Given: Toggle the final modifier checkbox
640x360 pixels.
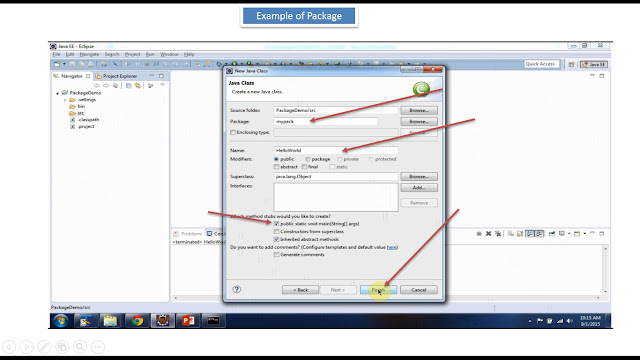Looking at the screenshot, I should [304, 167].
